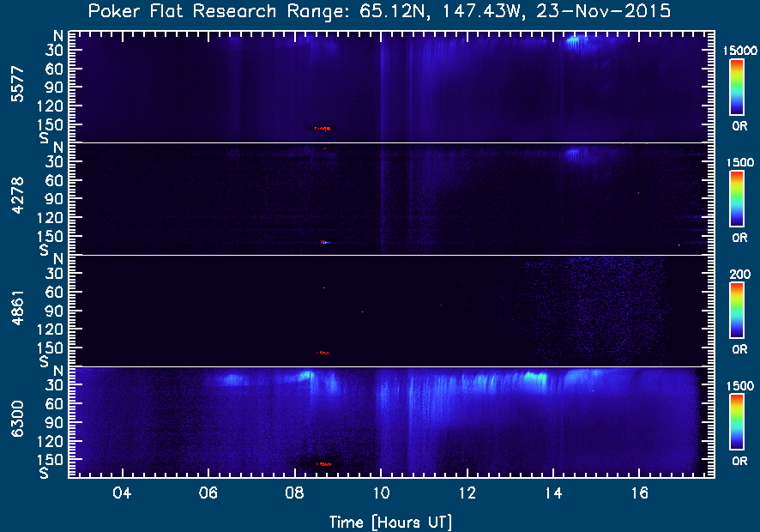Click the Time [Hours UT] axis label
This screenshot has height=532, width=760.
pos(390,523)
